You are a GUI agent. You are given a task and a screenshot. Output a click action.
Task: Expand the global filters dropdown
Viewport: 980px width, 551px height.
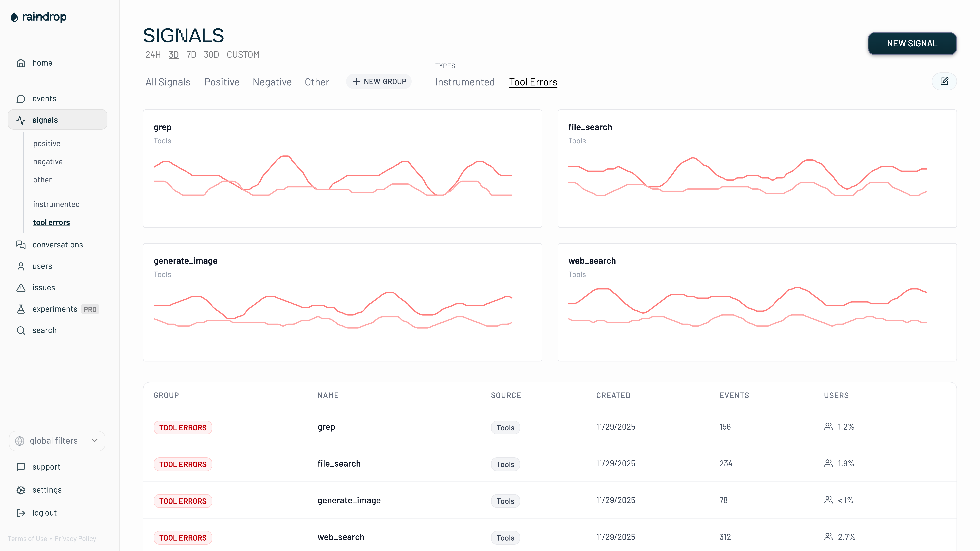tap(57, 441)
